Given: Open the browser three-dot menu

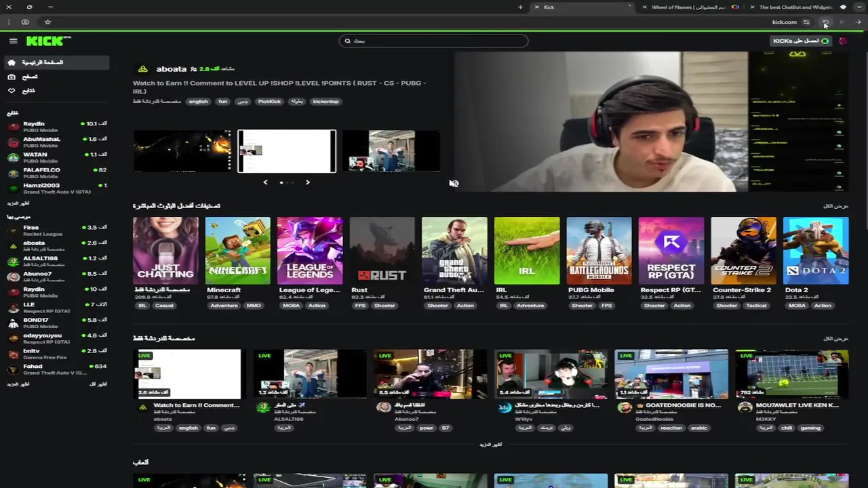Looking at the screenshot, I should 8,22.
